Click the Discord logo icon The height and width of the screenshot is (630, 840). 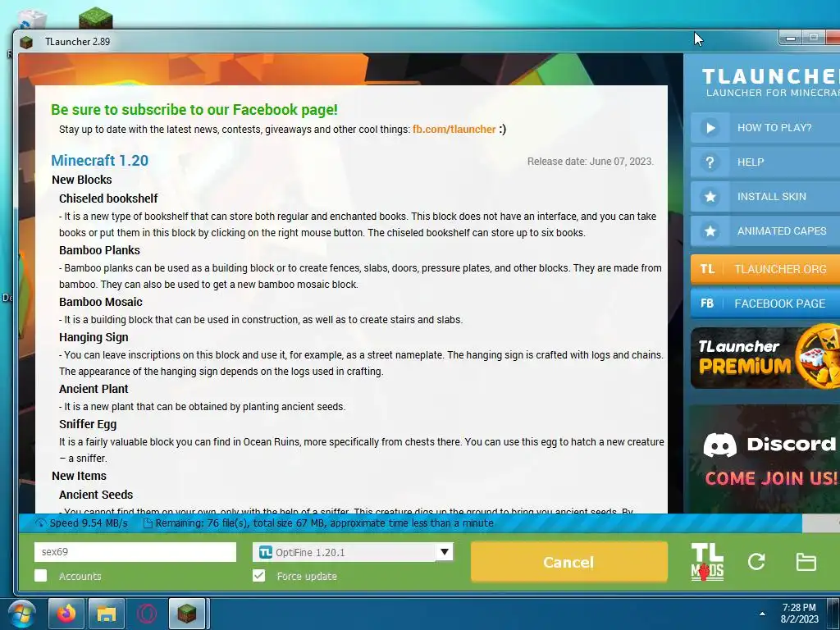point(719,445)
